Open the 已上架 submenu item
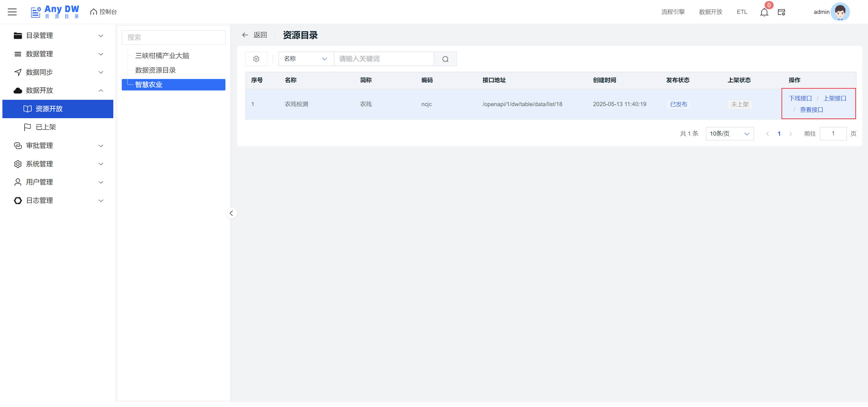The image size is (868, 407). click(x=46, y=127)
